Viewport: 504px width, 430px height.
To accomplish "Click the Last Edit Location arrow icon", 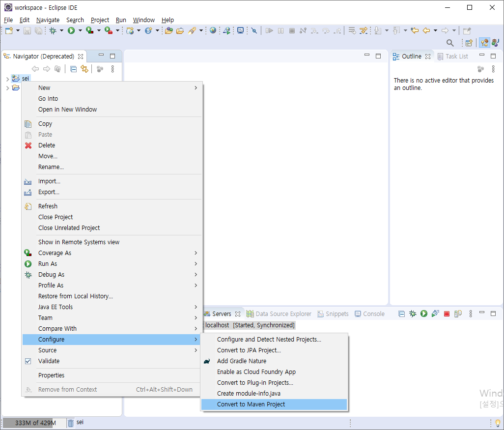I will (x=415, y=30).
